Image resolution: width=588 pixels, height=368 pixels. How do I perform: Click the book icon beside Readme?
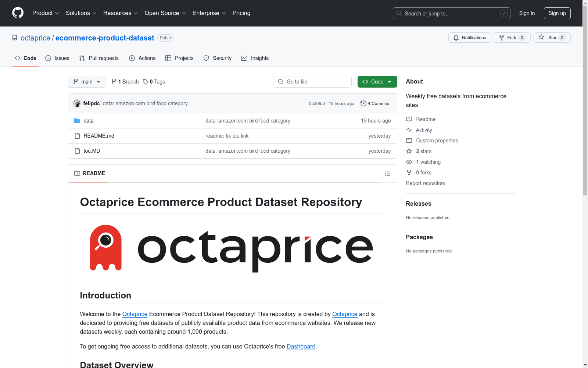[x=409, y=119]
